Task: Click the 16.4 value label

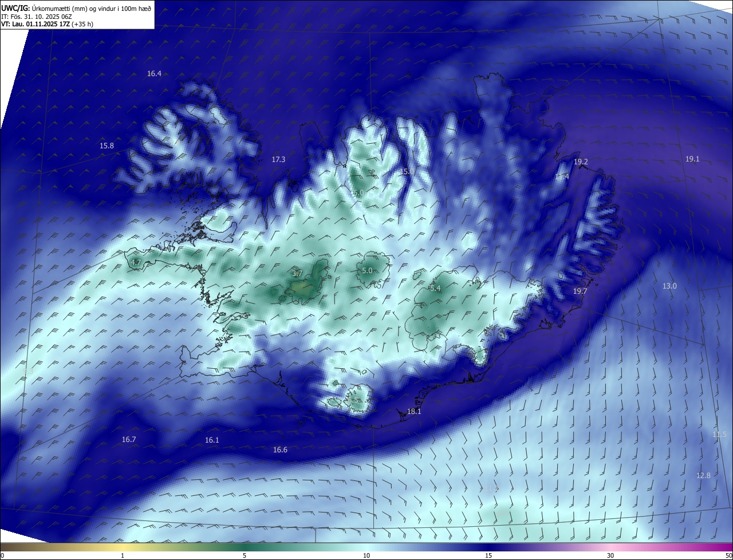Action: [155, 73]
